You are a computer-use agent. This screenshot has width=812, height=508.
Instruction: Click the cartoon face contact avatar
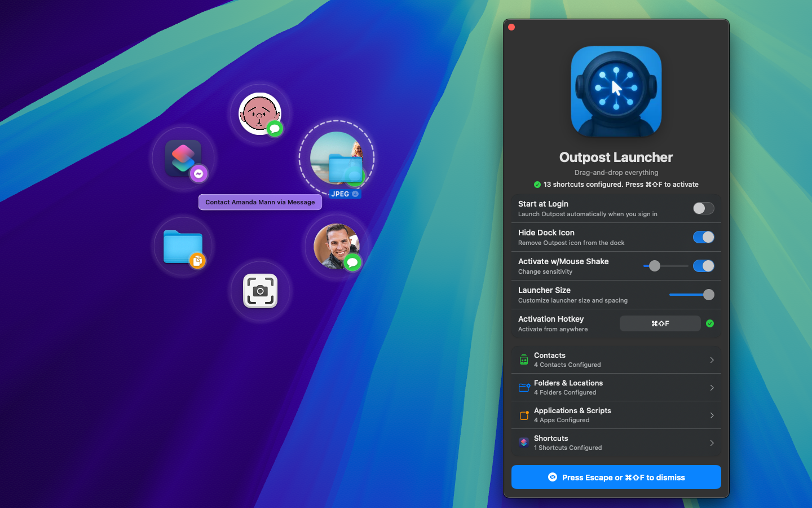[259, 113]
